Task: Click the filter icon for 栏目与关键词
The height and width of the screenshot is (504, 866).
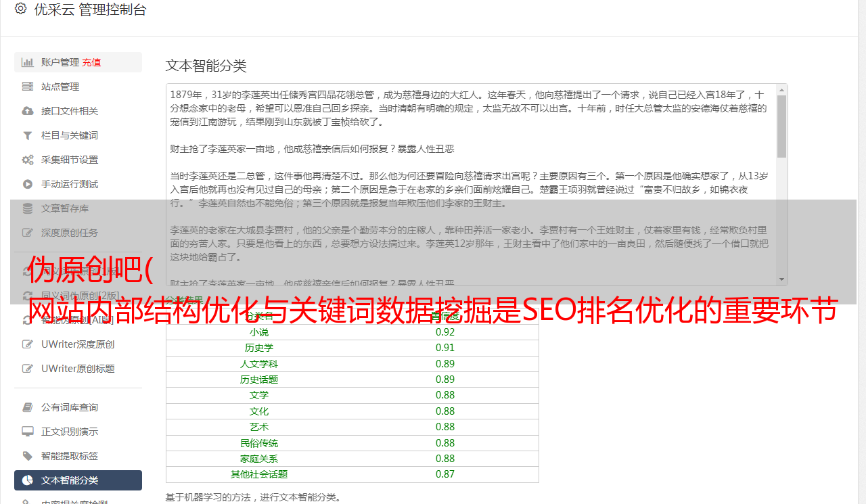Action: [28, 135]
